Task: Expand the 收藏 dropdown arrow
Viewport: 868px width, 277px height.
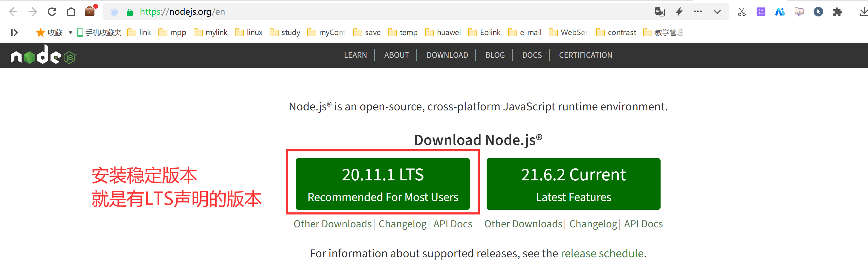Action: pos(71,32)
